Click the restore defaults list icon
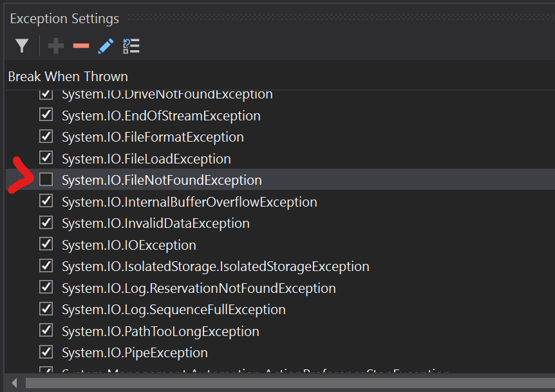This screenshot has height=392, width=555. point(131,46)
